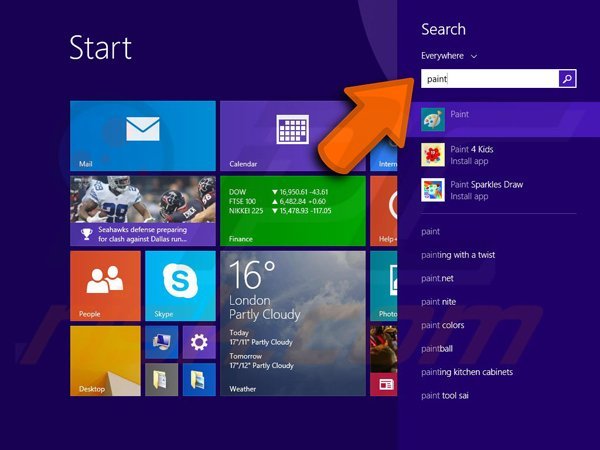Open the This PC computer tile
Image resolution: width=600 pixels, height=450 pixels.
pyautogui.click(x=161, y=342)
